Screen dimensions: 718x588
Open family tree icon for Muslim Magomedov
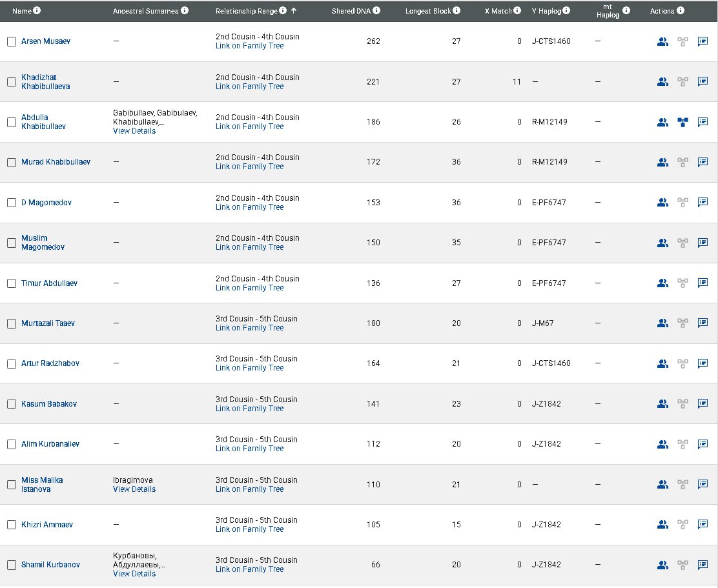pyautogui.click(x=682, y=243)
